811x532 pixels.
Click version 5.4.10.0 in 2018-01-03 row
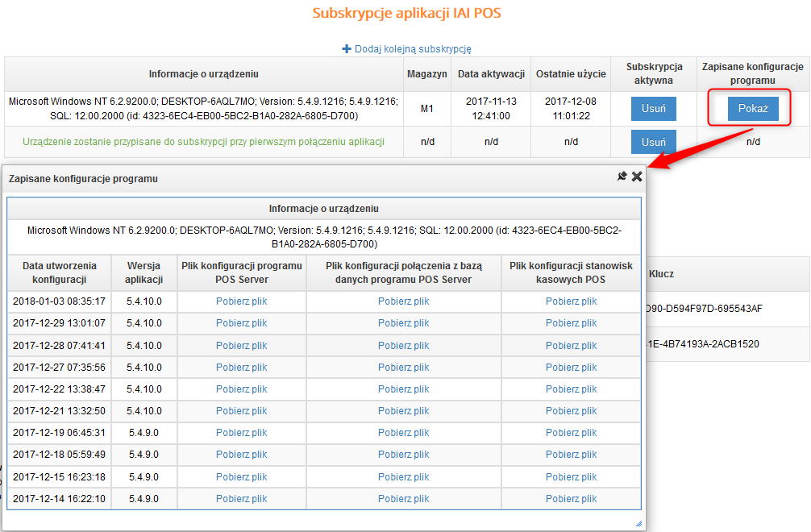coord(143,301)
